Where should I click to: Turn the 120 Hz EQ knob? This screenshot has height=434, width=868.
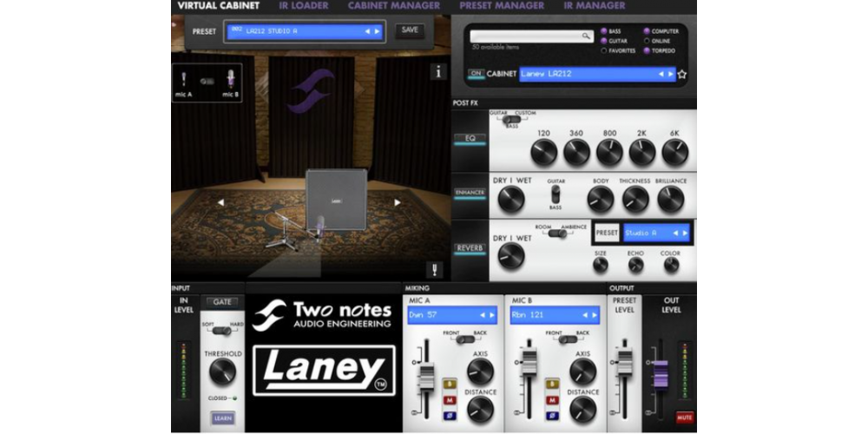click(x=543, y=152)
